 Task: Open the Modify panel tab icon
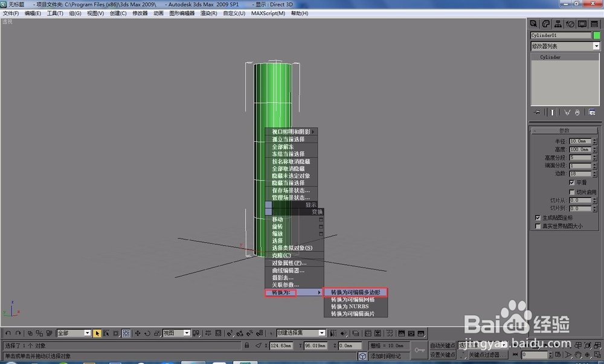546,24
